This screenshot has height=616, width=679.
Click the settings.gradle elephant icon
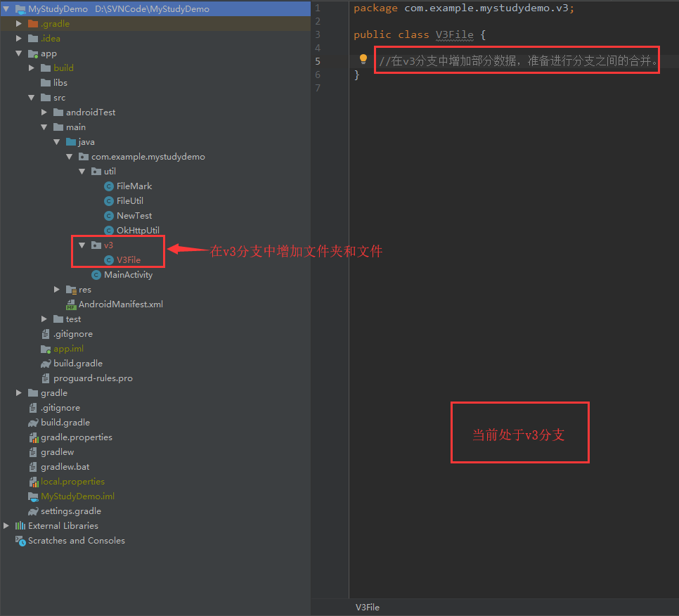33,511
